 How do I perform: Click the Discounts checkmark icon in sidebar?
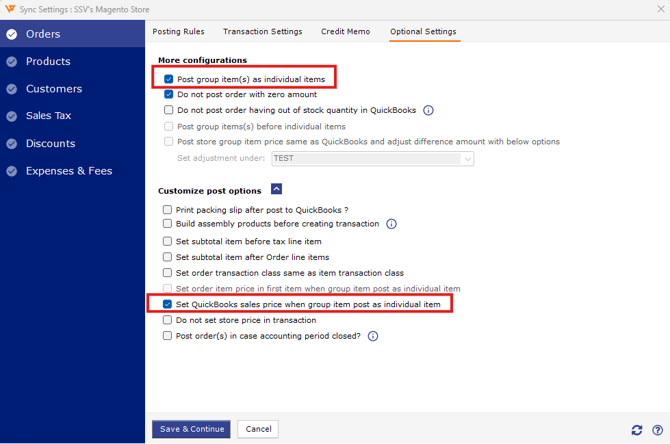(12, 144)
